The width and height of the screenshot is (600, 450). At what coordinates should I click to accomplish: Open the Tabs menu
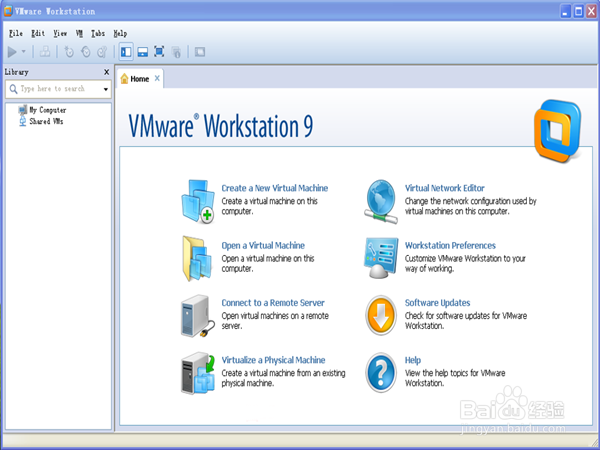98,34
